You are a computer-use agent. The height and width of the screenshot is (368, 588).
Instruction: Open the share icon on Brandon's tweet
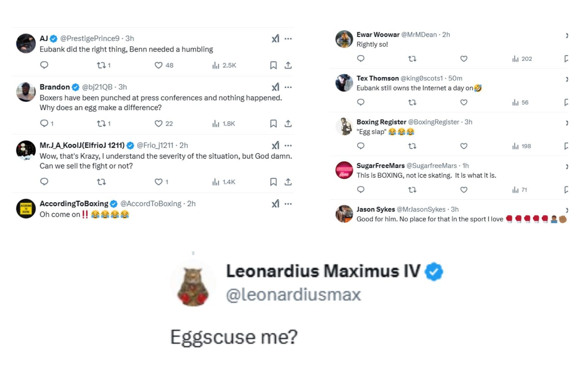pos(289,123)
